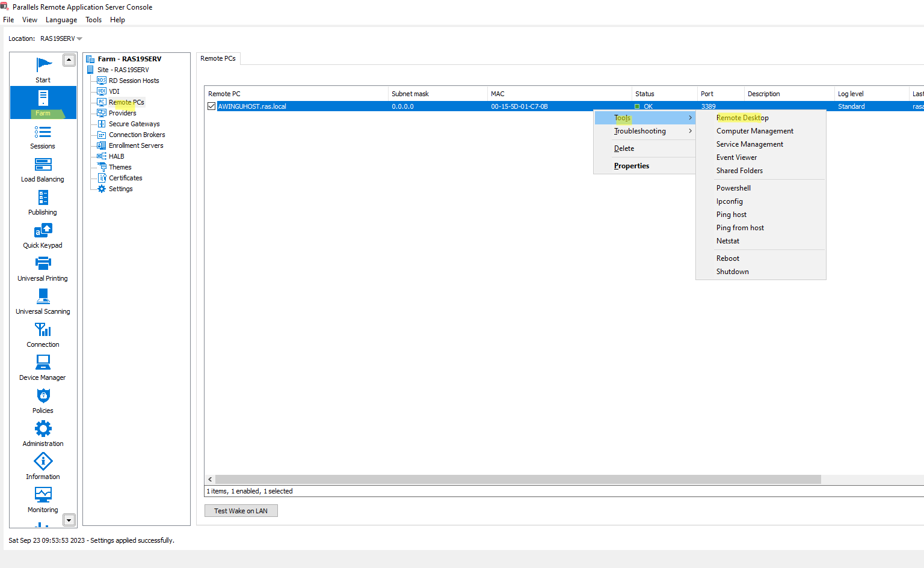Click the Connection Brokers tree icon

pyautogui.click(x=102, y=135)
